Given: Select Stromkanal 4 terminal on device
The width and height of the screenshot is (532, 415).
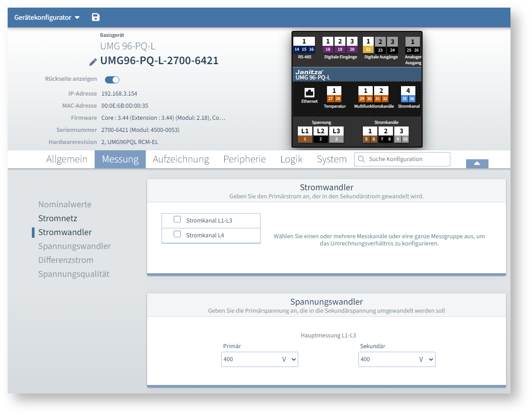Looking at the screenshot, I should click(x=408, y=95).
